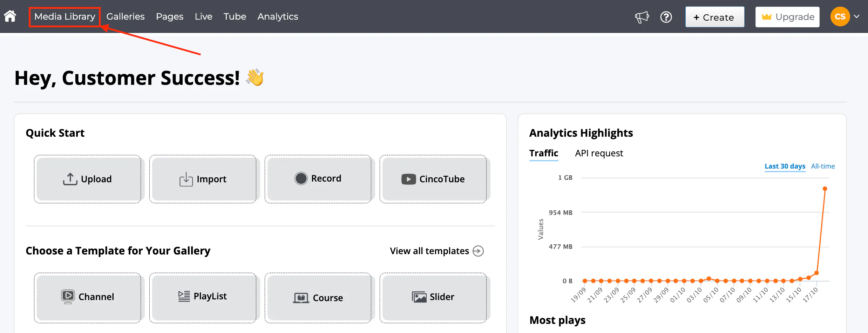Open the Media Library menu

(65, 16)
